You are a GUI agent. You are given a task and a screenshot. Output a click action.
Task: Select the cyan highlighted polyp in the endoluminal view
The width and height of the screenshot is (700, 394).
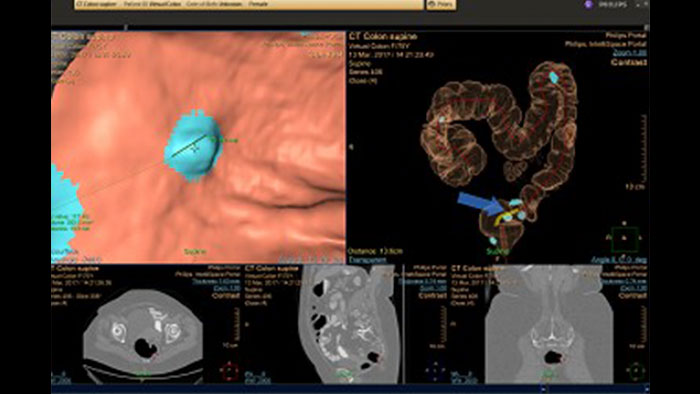194,145
